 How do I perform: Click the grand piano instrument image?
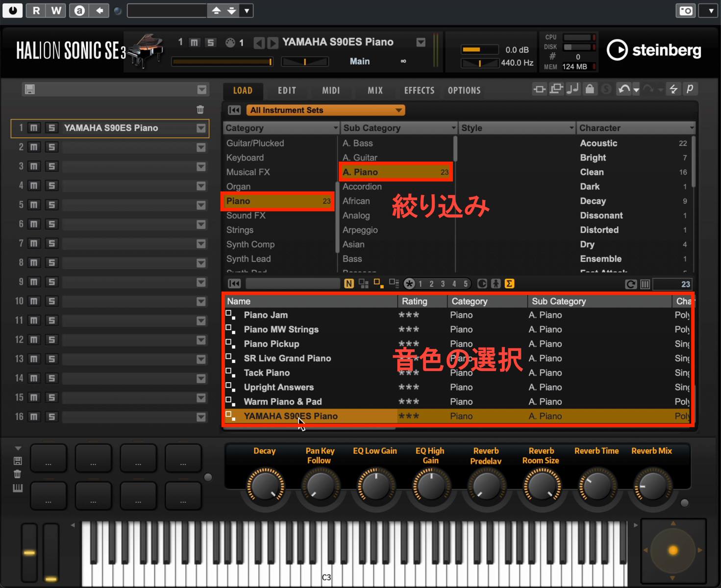click(145, 50)
